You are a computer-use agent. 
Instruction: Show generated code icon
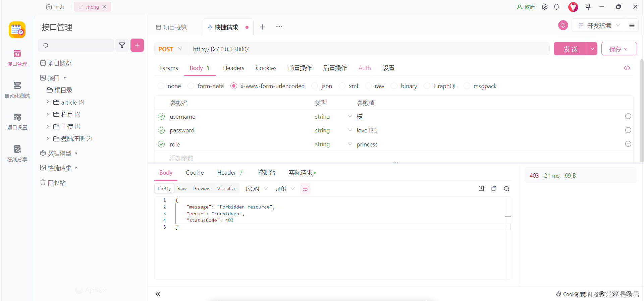point(627,68)
